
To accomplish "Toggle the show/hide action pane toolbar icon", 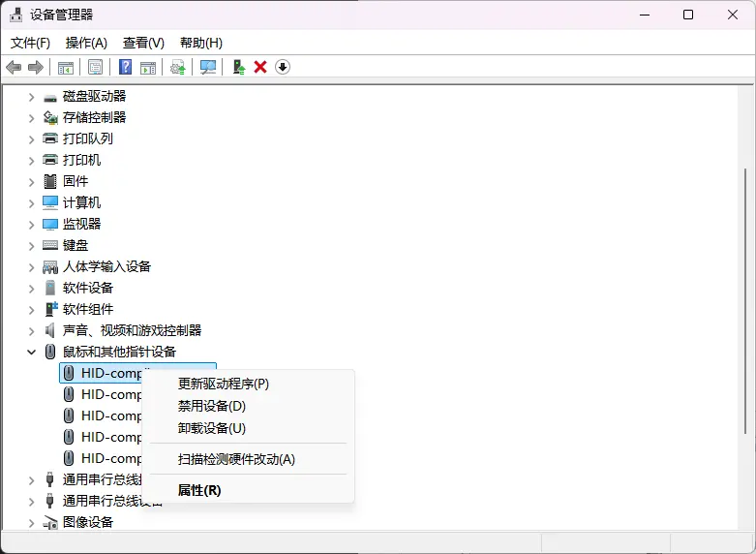I will (x=148, y=67).
